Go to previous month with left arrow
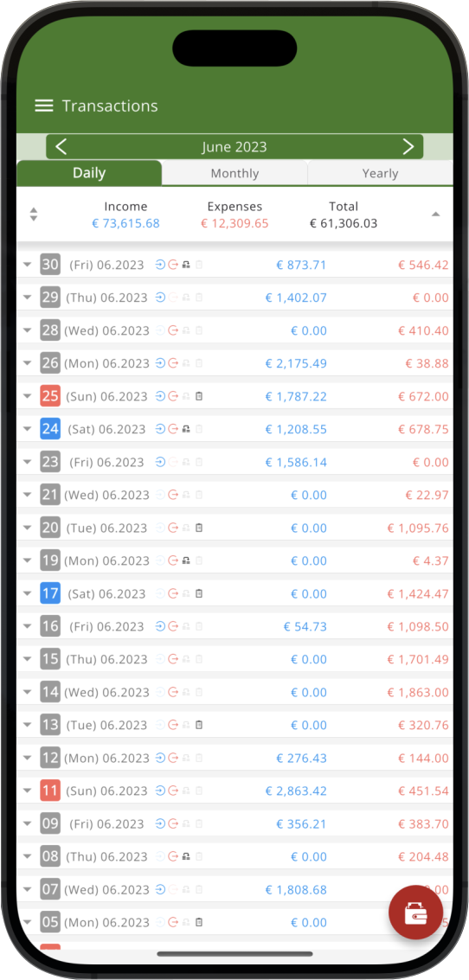 tap(61, 147)
